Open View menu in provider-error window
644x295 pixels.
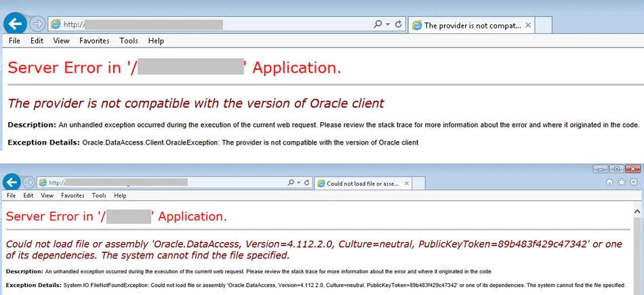(61, 41)
